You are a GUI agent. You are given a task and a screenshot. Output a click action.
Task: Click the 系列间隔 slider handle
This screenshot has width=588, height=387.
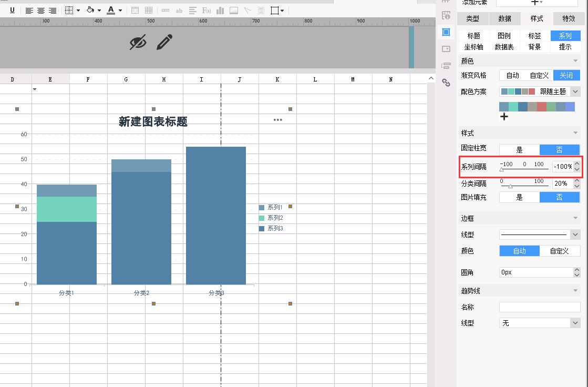pyautogui.click(x=501, y=169)
